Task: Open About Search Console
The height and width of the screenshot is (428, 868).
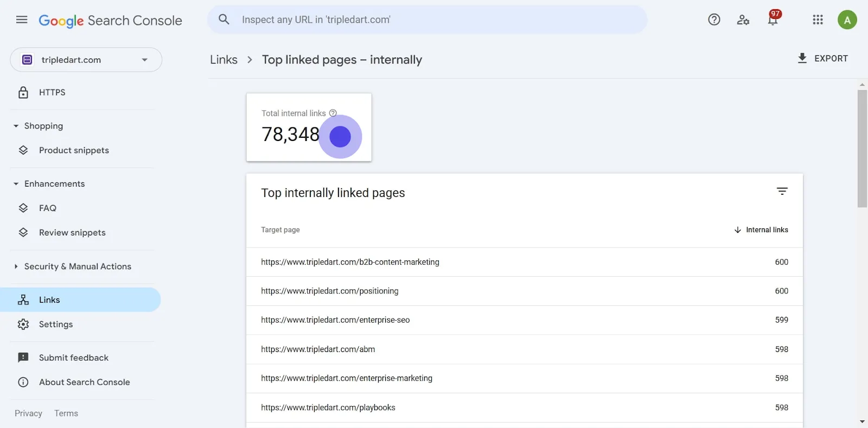Action: click(x=81, y=382)
